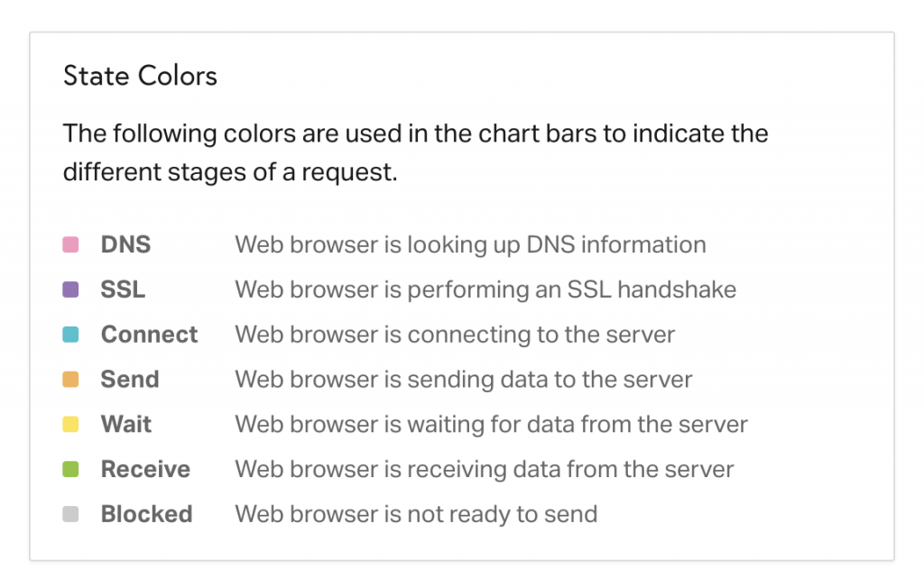Click the 'not ready to send' description
This screenshot has width=924, height=579.
tap(416, 514)
